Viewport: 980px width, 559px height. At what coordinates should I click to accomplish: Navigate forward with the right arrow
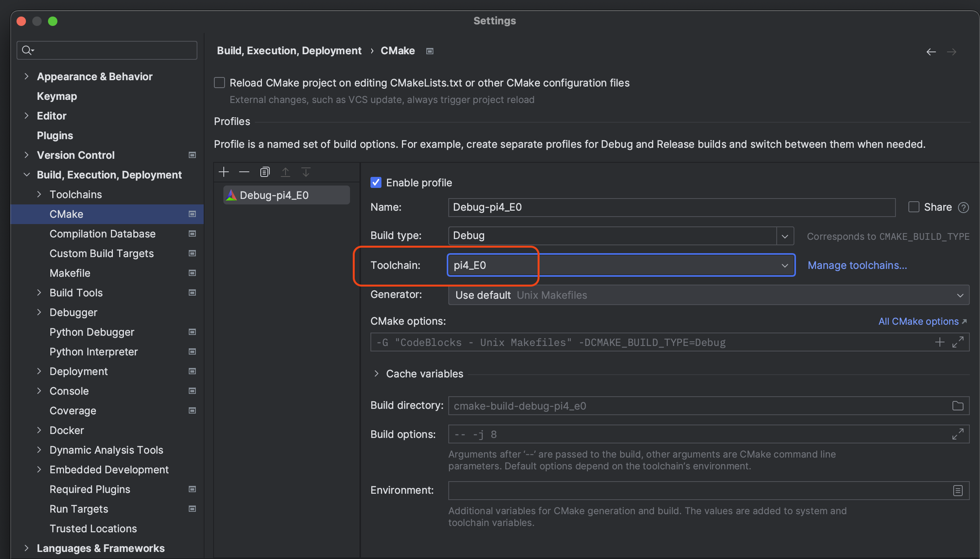951,51
